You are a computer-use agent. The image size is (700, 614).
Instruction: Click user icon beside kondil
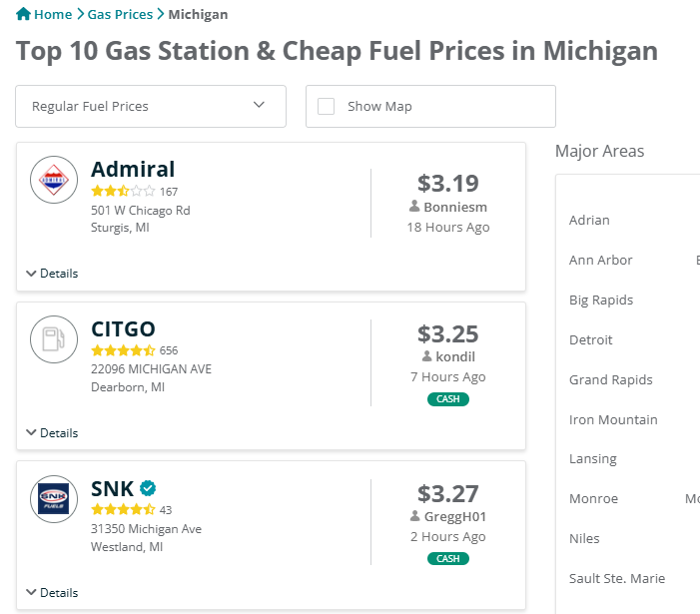pos(426,356)
